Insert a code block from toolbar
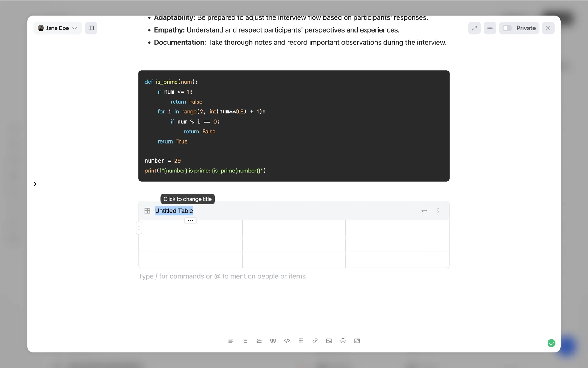The height and width of the screenshot is (368, 588). (287, 341)
